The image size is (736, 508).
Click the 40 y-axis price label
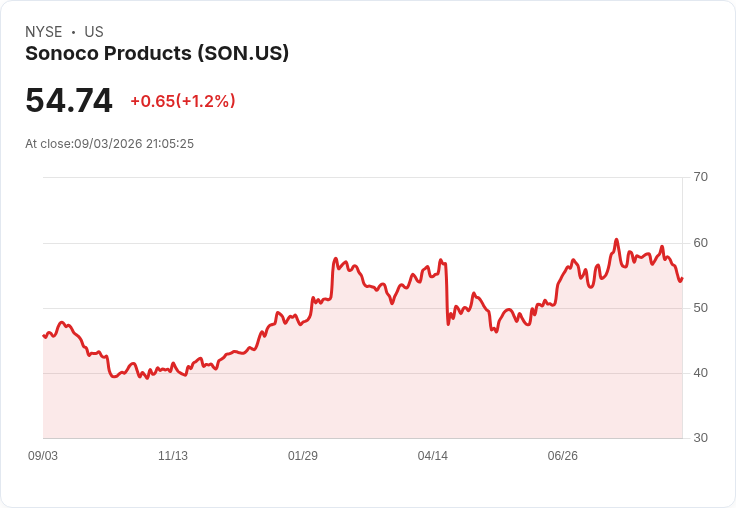[x=700, y=373]
